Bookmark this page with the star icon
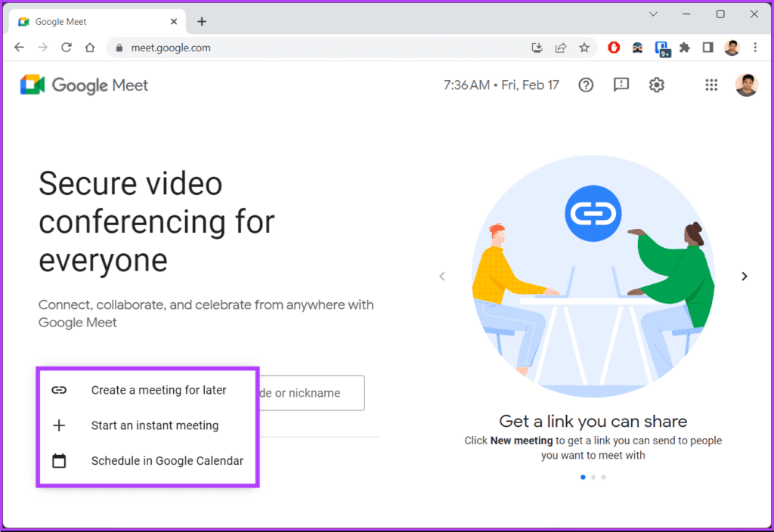Screen dimensions: 774x532 (x=584, y=48)
